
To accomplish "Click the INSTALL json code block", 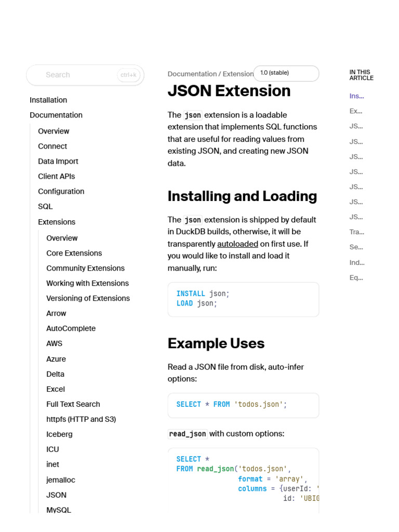I will point(243,299).
